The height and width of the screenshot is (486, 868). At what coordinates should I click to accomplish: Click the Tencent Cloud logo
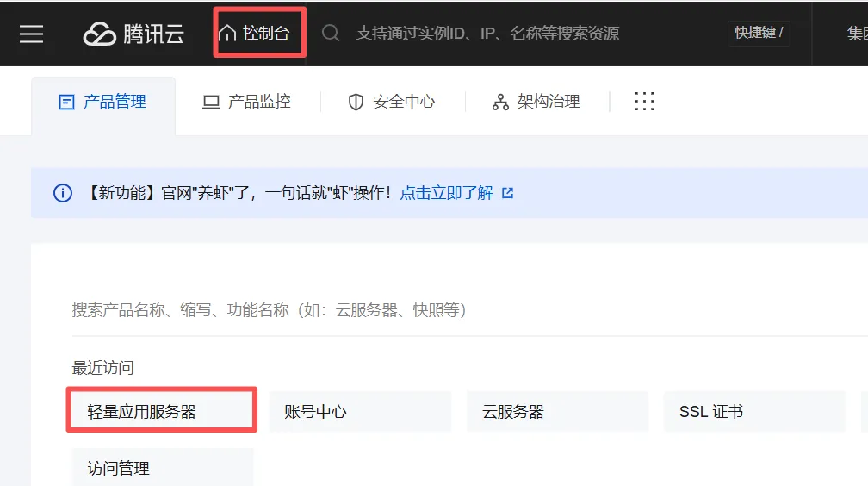coord(133,34)
